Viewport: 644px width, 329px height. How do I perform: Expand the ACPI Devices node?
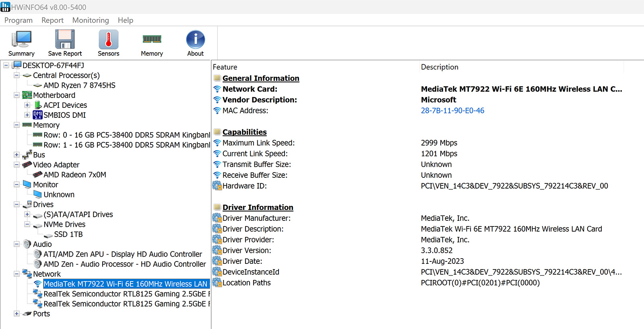tap(27, 105)
